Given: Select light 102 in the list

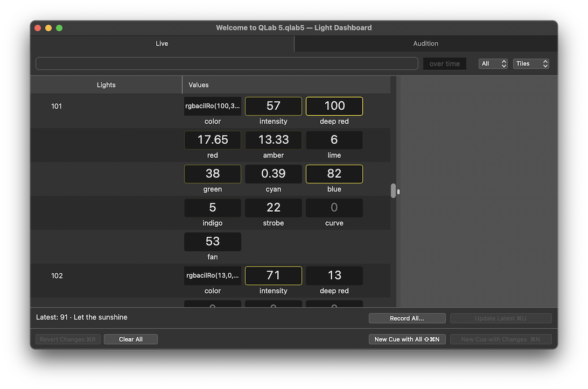Looking at the screenshot, I should [57, 276].
